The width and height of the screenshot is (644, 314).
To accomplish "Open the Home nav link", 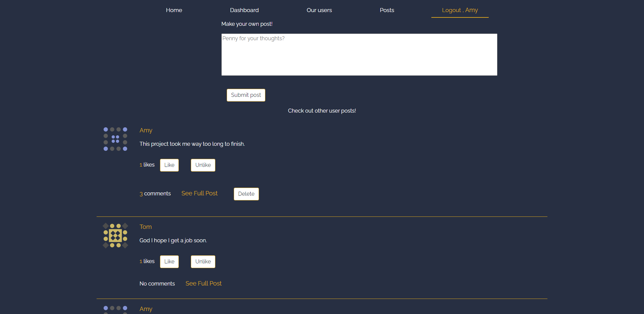I will click(174, 10).
